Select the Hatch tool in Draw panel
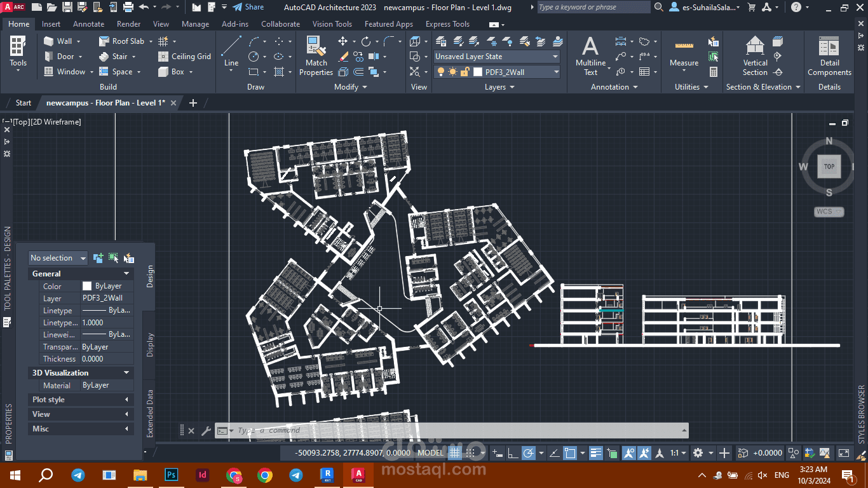868x488 pixels. [x=278, y=72]
